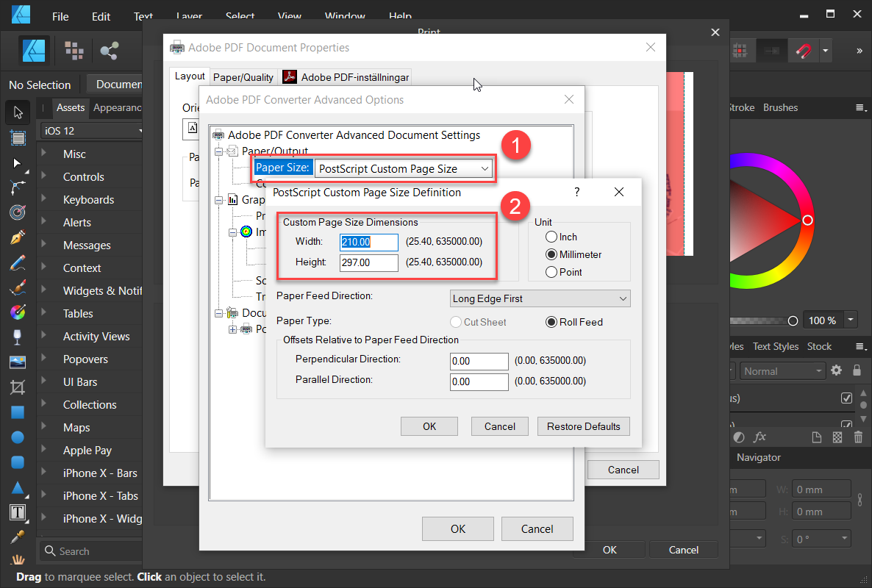Image resolution: width=872 pixels, height=588 pixels.
Task: Switch to the Pixel Persona icon
Action: point(74,50)
